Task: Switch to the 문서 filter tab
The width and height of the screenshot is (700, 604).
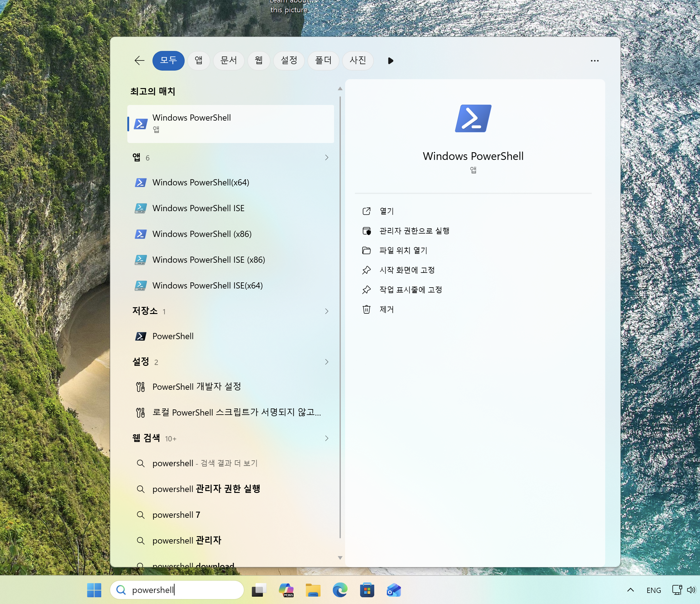Action: point(229,60)
